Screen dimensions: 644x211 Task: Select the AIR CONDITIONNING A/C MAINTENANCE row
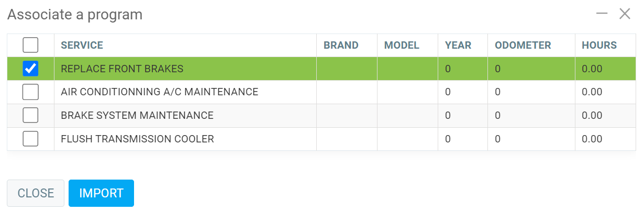(x=160, y=92)
